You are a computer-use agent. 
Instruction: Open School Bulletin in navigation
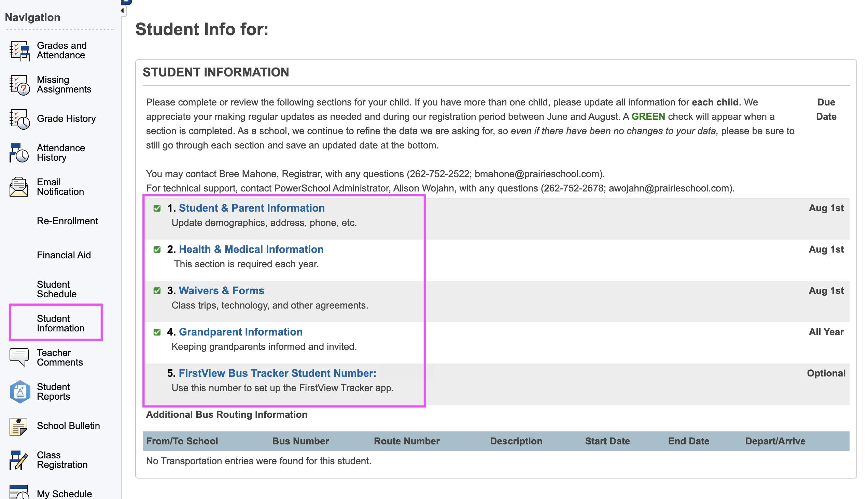pyautogui.click(x=68, y=426)
